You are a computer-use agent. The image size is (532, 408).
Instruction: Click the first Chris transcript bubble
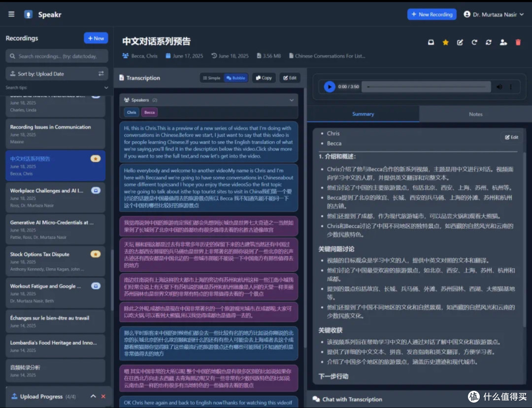pyautogui.click(x=209, y=142)
